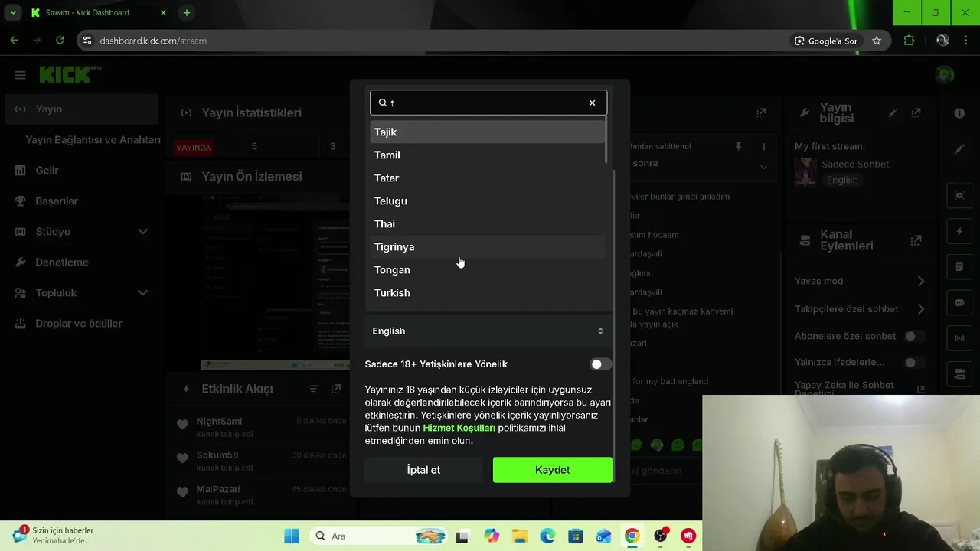The image size is (980, 551).
Task: Click the NightSami follower entry
Action: [x=260, y=427]
